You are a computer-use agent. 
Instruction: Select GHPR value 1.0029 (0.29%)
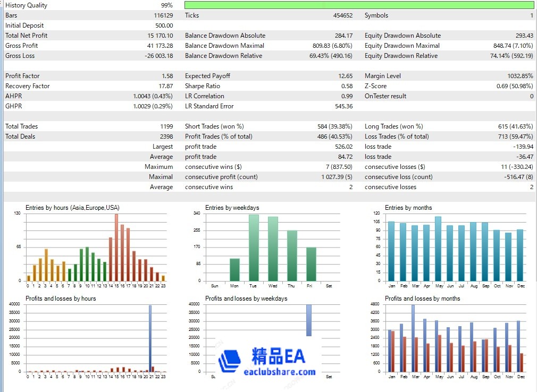click(153, 106)
